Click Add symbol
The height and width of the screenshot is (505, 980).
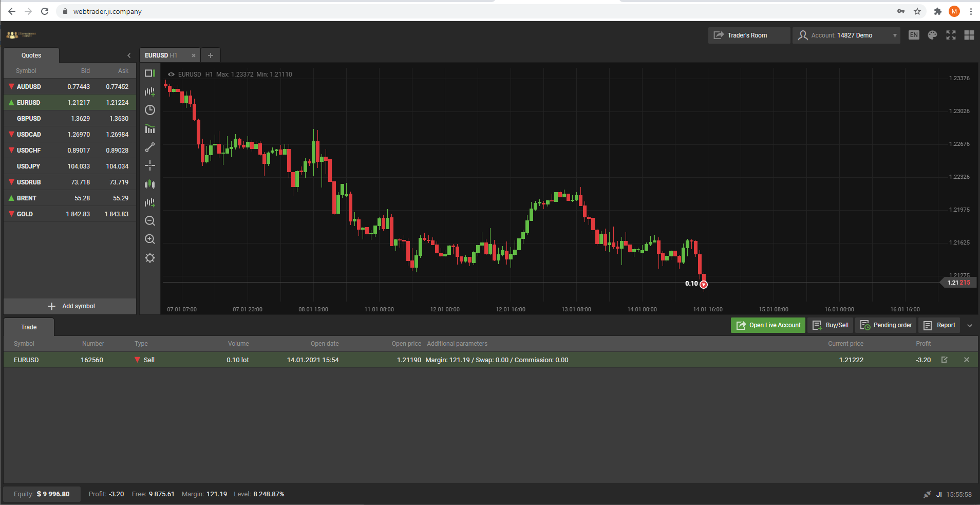point(70,306)
